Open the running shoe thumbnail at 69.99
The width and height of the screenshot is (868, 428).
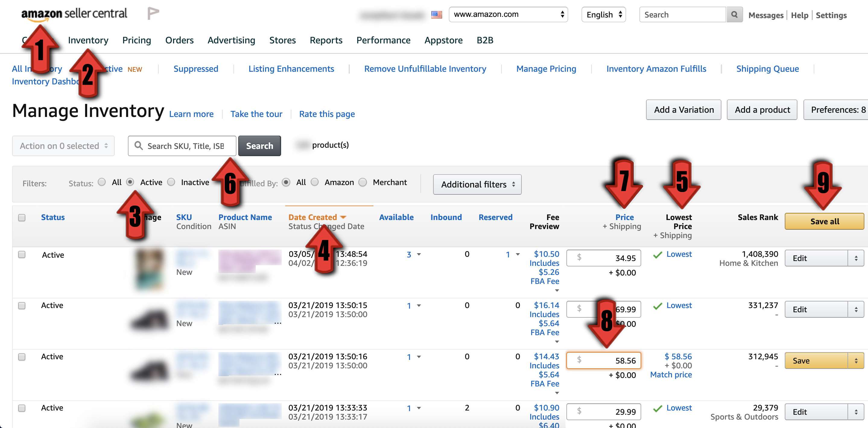(x=149, y=319)
